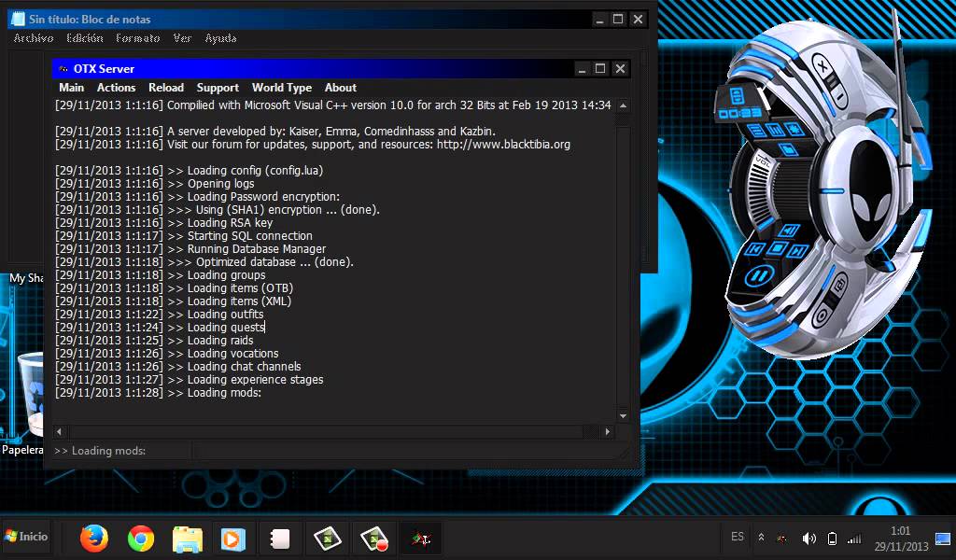Viewport: 956px width, 560px height.
Task: Open the Inicio start button
Action: tap(25, 537)
